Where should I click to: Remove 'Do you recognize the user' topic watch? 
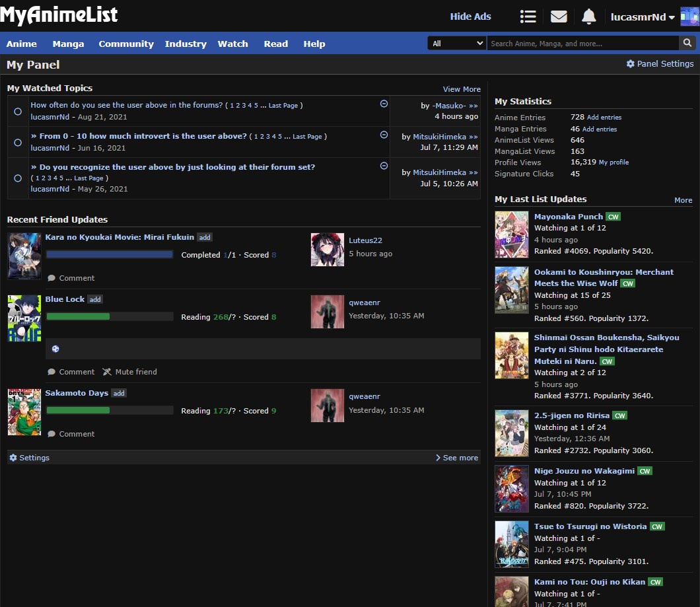384,166
